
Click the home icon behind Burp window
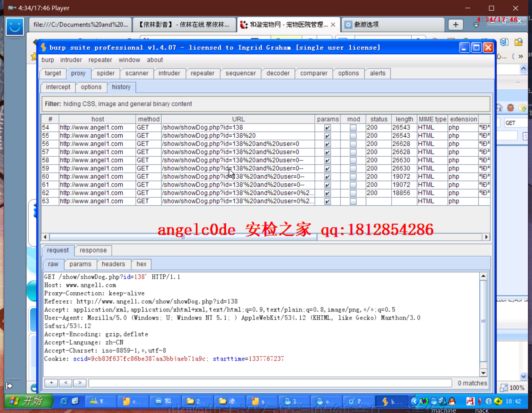[x=499, y=108]
